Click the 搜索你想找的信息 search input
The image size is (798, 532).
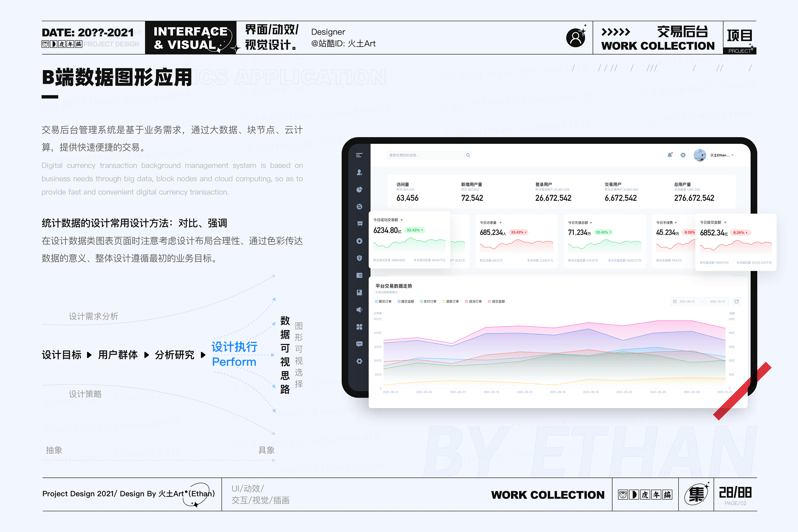(425, 155)
